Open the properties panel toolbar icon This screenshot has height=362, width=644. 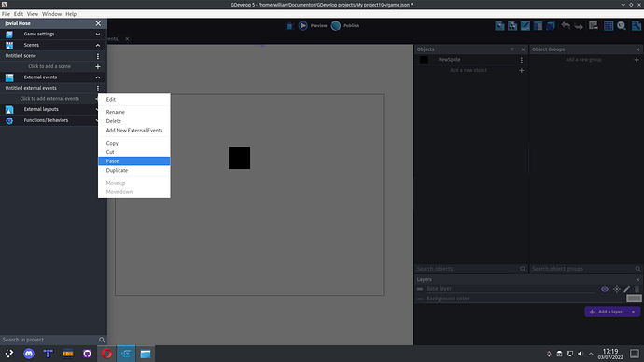coord(525,26)
